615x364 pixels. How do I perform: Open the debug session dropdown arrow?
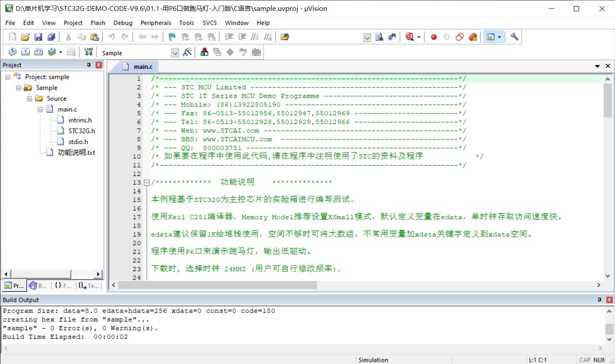tap(419, 37)
